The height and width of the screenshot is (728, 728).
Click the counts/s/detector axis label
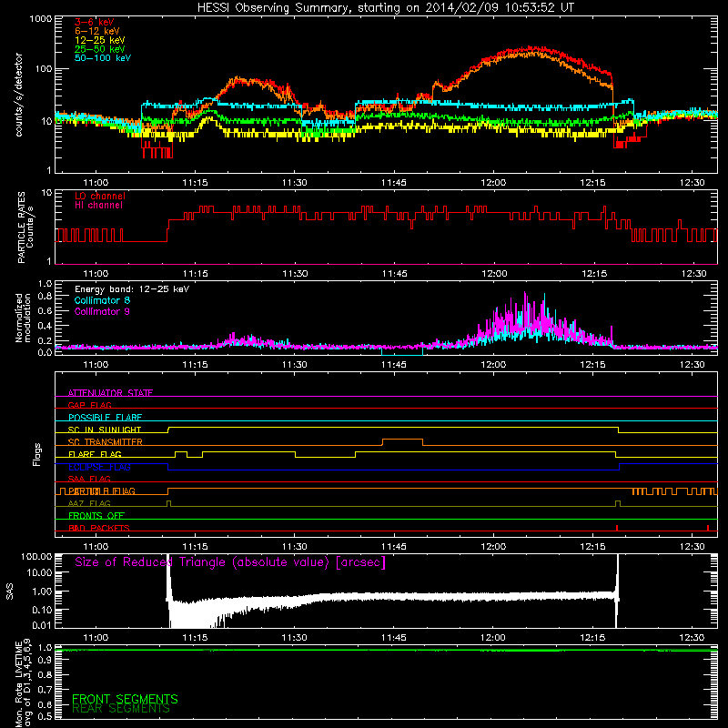[19, 95]
